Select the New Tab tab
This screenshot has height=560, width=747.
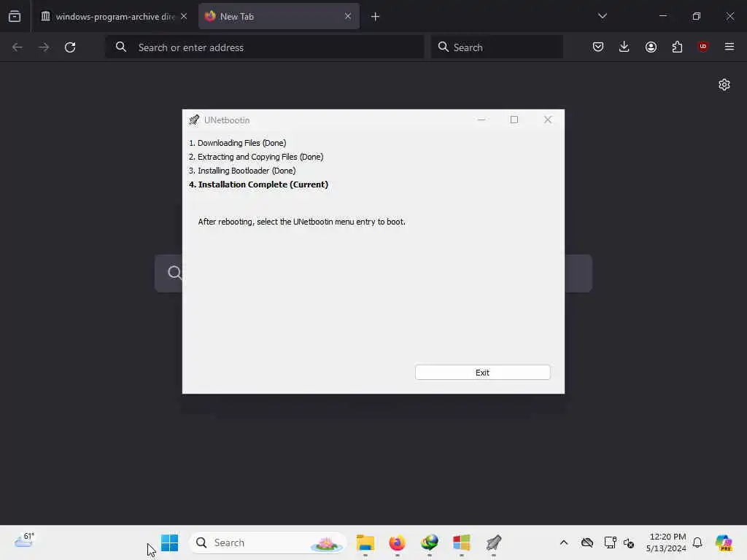279,16
